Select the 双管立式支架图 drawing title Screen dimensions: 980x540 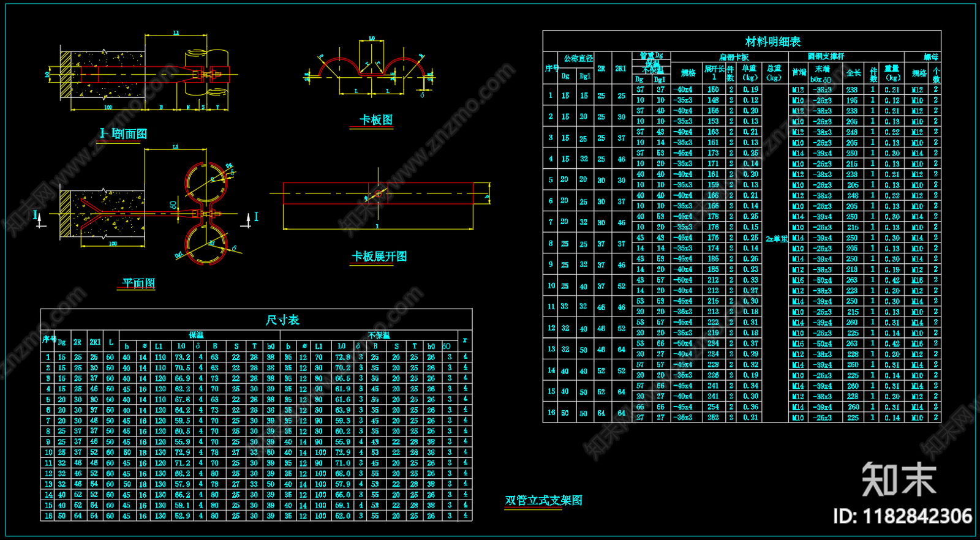click(x=543, y=500)
